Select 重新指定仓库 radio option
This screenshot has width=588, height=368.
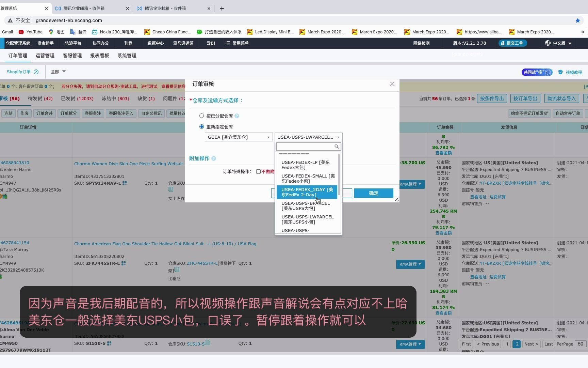(201, 127)
